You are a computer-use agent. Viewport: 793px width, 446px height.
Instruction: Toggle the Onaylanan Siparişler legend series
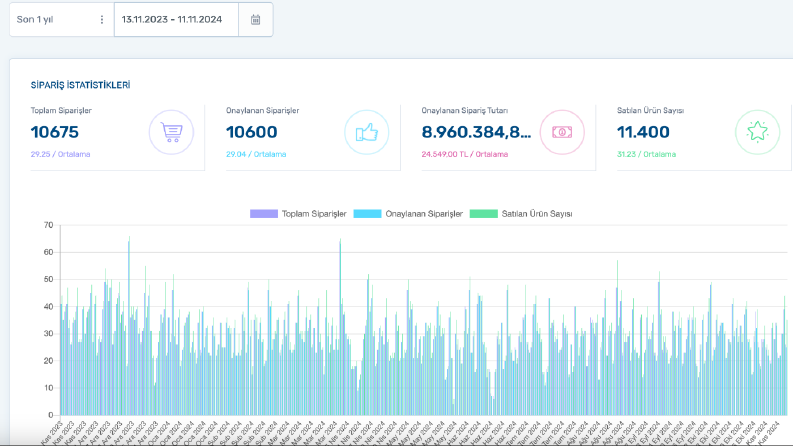pyautogui.click(x=408, y=214)
